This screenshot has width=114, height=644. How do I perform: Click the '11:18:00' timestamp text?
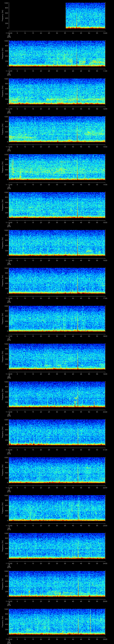click(x=9, y=374)
